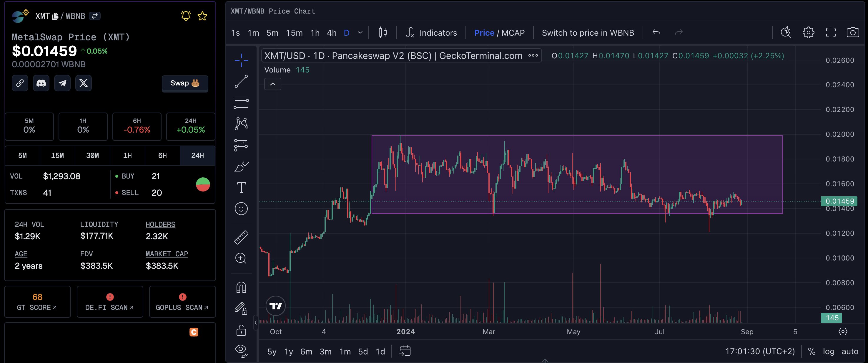The height and width of the screenshot is (363, 868).
Task: Select Price display mode
Action: 484,33
